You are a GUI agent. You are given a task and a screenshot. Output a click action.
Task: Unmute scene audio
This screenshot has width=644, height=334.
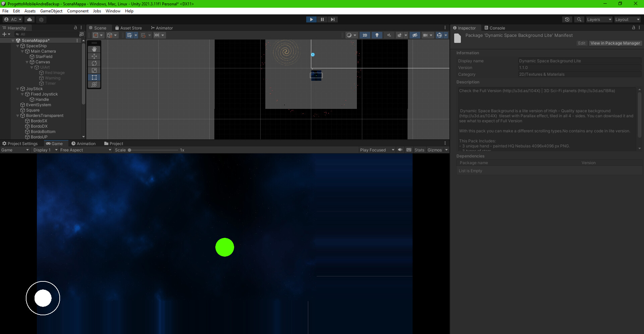tap(389, 35)
